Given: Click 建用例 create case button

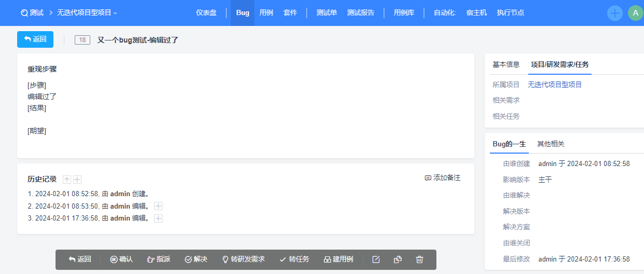Looking at the screenshot, I should point(338,259).
